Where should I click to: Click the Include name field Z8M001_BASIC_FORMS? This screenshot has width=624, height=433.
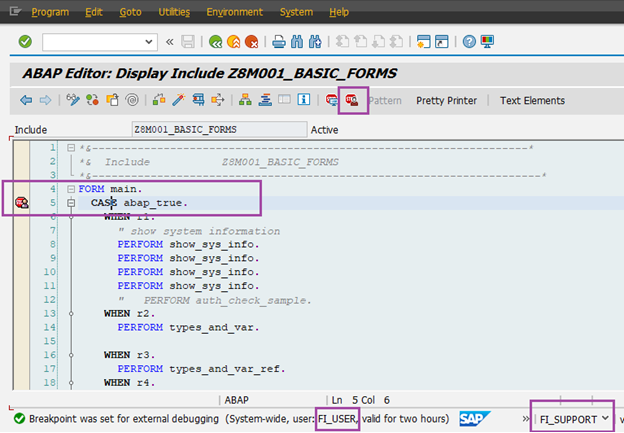tap(219, 130)
